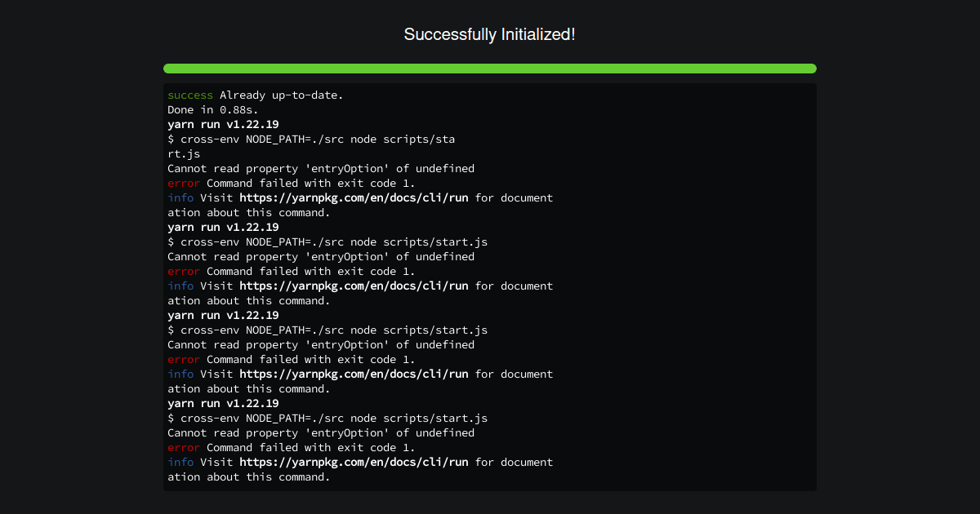Visit the last yarnpkg.com docs link
The height and width of the screenshot is (514, 980).
(354, 462)
